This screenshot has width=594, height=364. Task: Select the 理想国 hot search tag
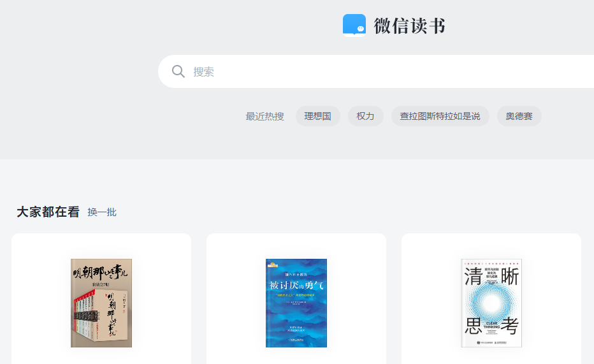pos(317,116)
